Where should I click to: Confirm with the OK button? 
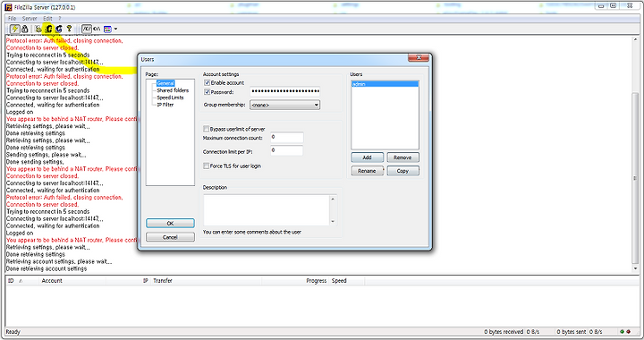[170, 224]
